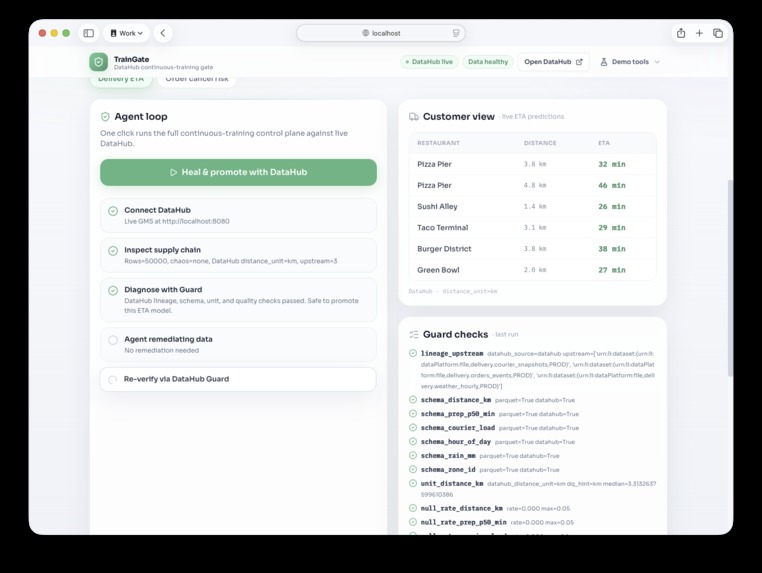
Task: Click the Agent remediating data step title
Action: point(168,339)
